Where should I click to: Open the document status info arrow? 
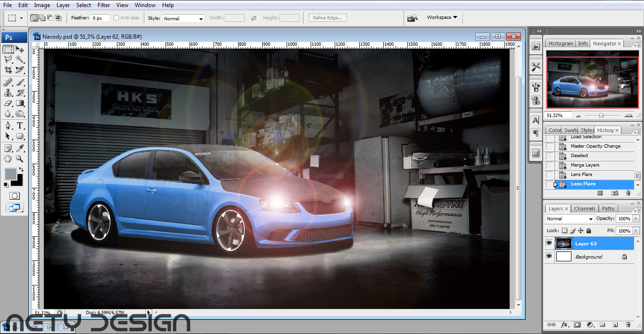149,312
